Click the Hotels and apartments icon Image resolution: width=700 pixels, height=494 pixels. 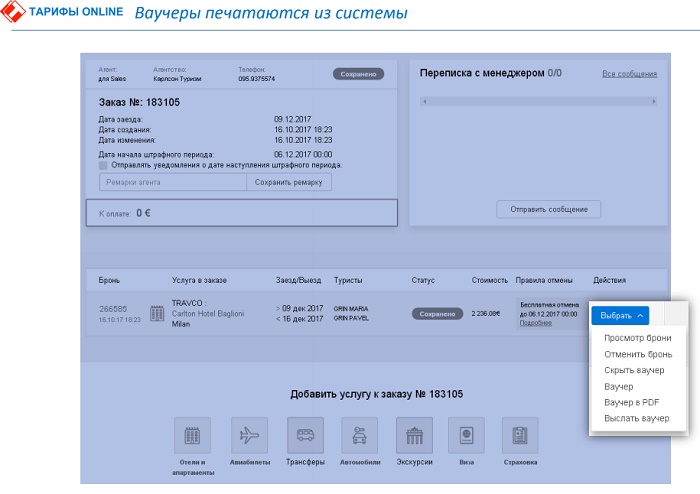pyautogui.click(x=192, y=436)
